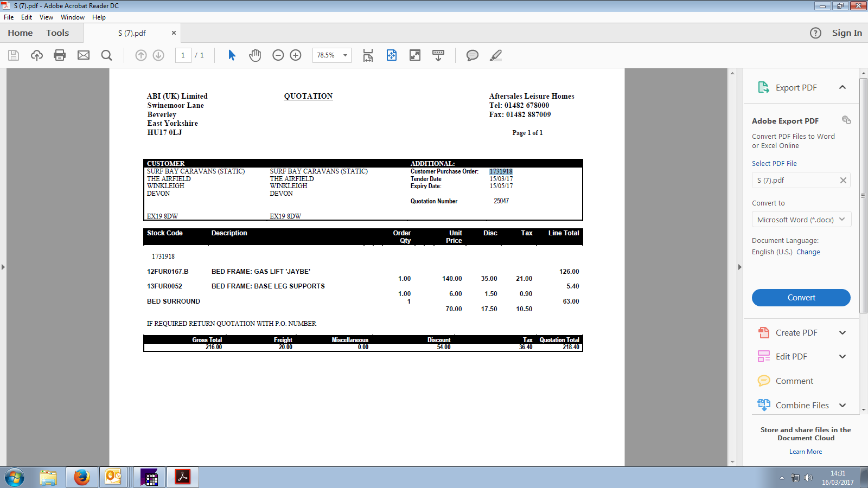This screenshot has height=488, width=868.
Task: Open the Find text magnifier
Action: click(107, 55)
